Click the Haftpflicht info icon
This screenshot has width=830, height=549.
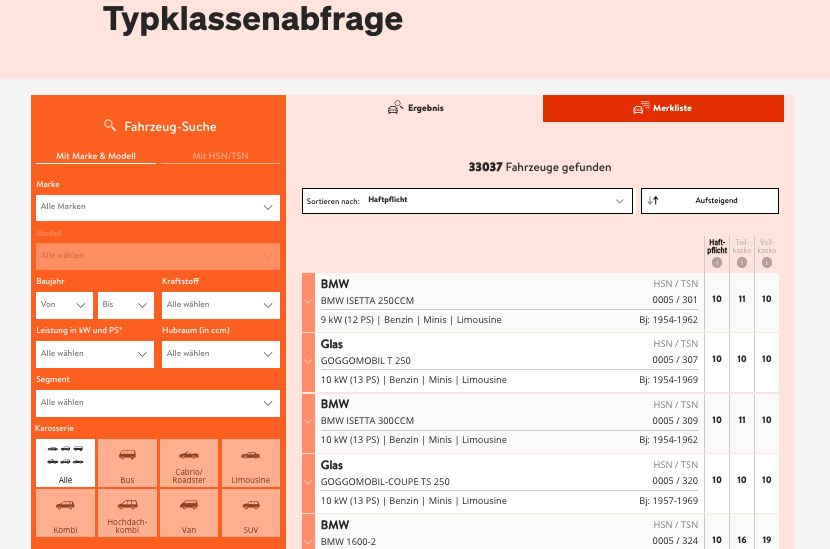pyautogui.click(x=717, y=263)
